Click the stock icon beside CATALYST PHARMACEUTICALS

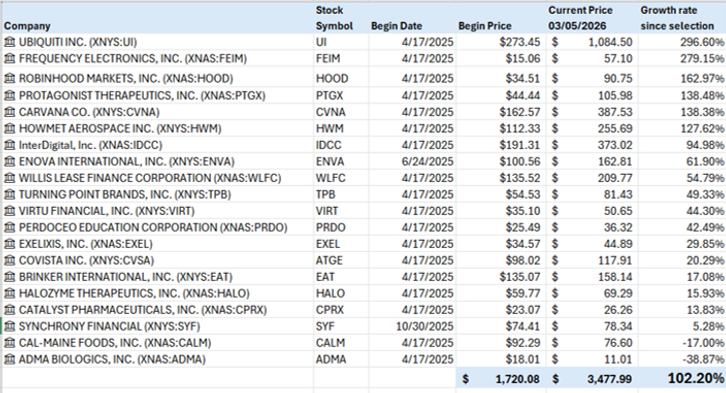pos(9,310)
